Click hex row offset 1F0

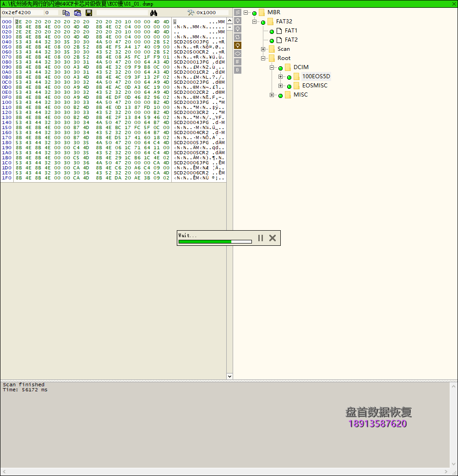(7, 178)
